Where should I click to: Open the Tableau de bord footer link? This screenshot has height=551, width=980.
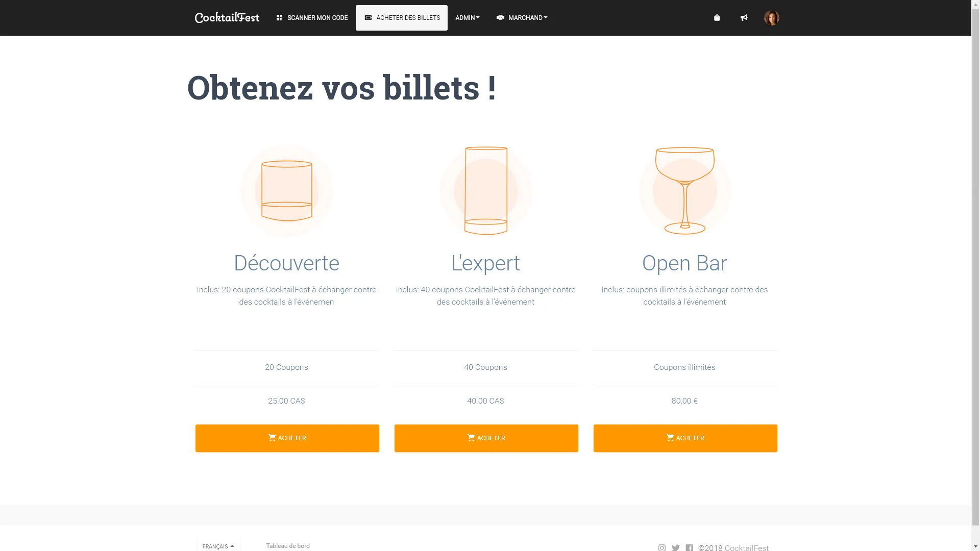point(288,545)
